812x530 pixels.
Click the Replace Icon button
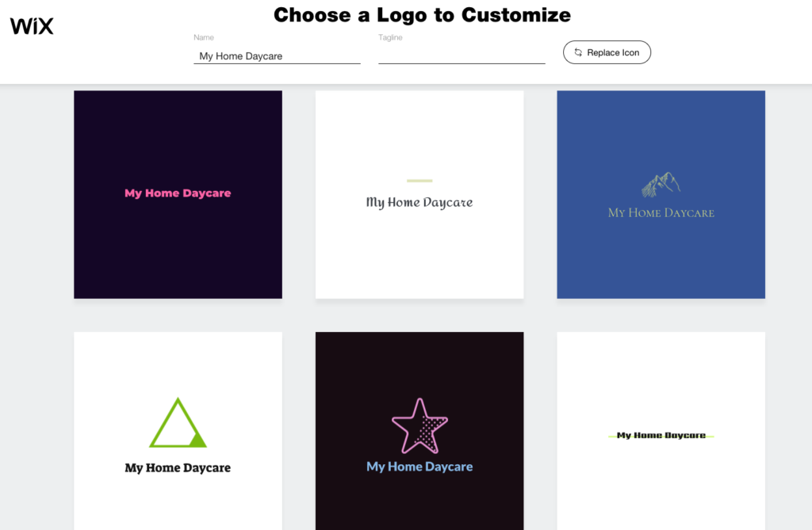[x=607, y=52]
